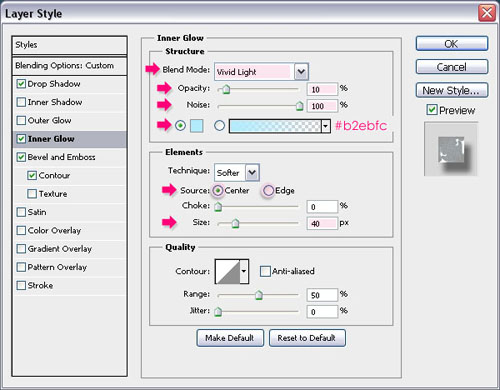Image resolution: width=500 pixels, height=390 pixels.
Task: Click the Range value field
Action: (322, 295)
